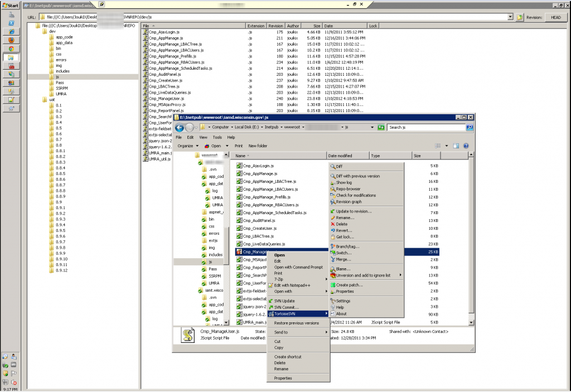Open the Organize dropdown in Explorer toolbar

(x=188, y=146)
